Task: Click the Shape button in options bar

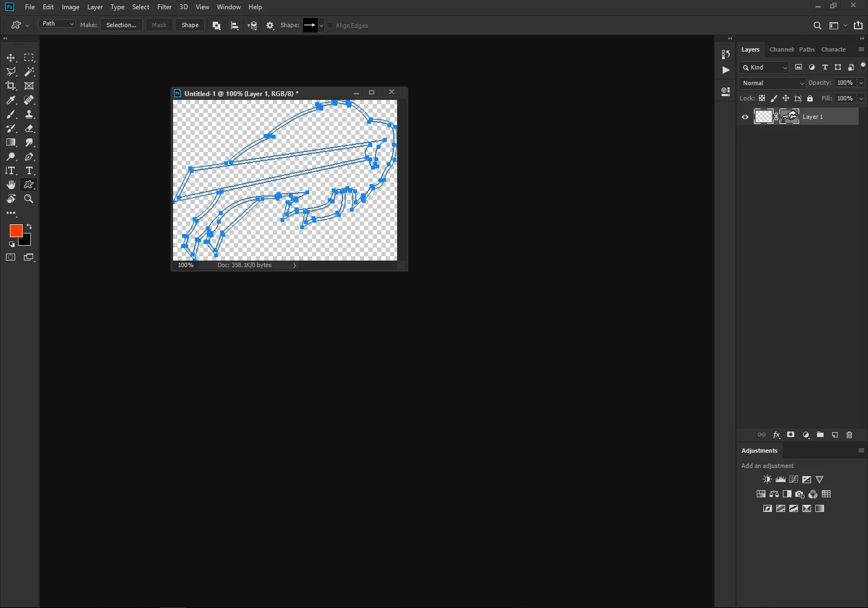Action: [x=190, y=25]
